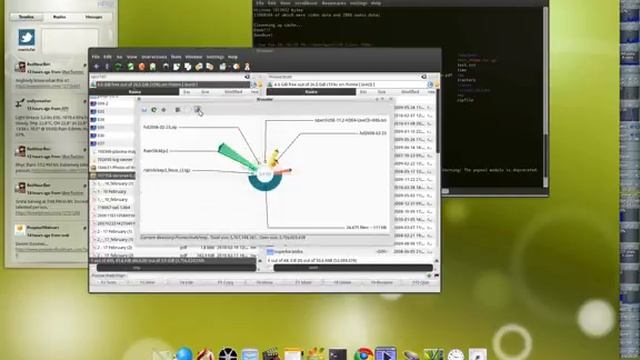Open the file manager's Help menu
The width and height of the screenshot is (640, 360).
pyautogui.click(x=233, y=57)
